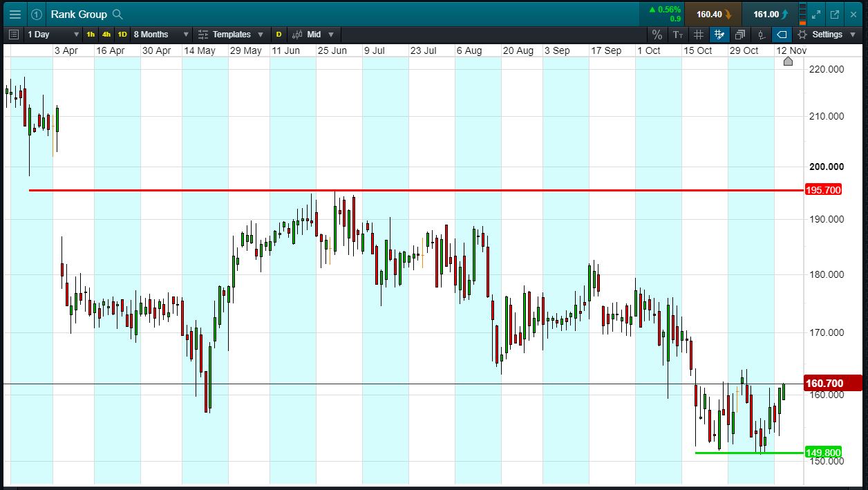This screenshot has width=868, height=490.
Task: Click the 220.000 price axis label
Action: [826, 69]
